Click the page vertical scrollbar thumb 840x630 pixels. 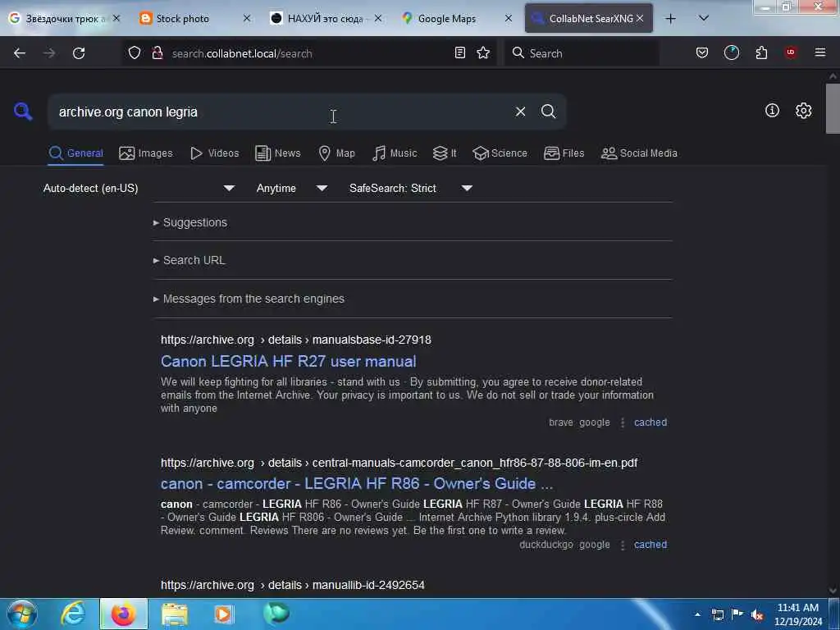[x=833, y=108]
